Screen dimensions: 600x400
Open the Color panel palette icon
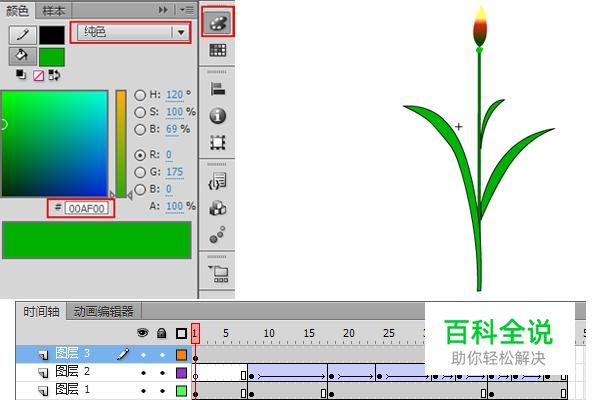click(x=218, y=23)
